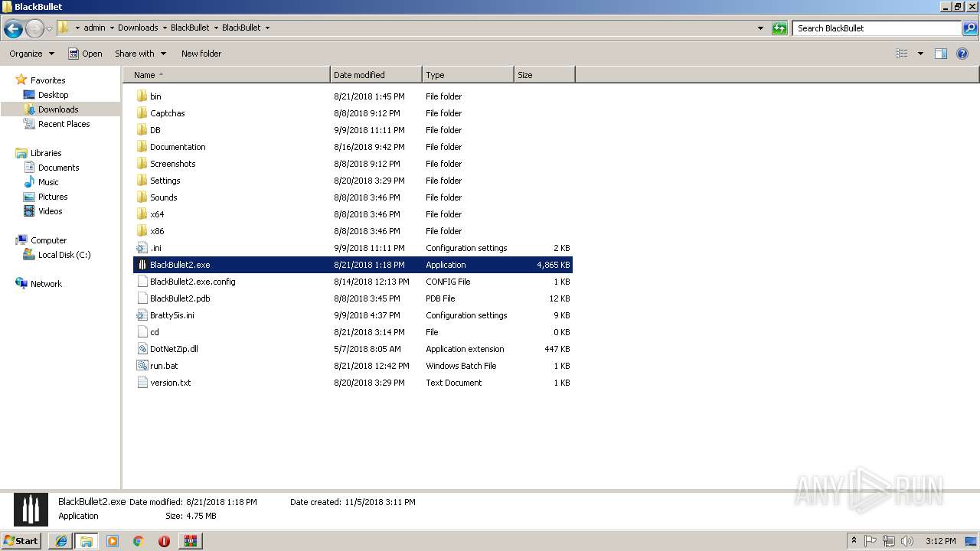
Task: Click the 3:12 PM system clock
Action: (940, 541)
